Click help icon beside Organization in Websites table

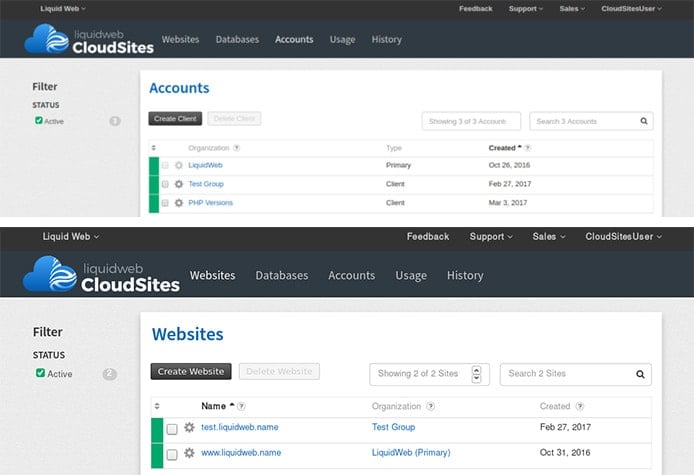431,406
